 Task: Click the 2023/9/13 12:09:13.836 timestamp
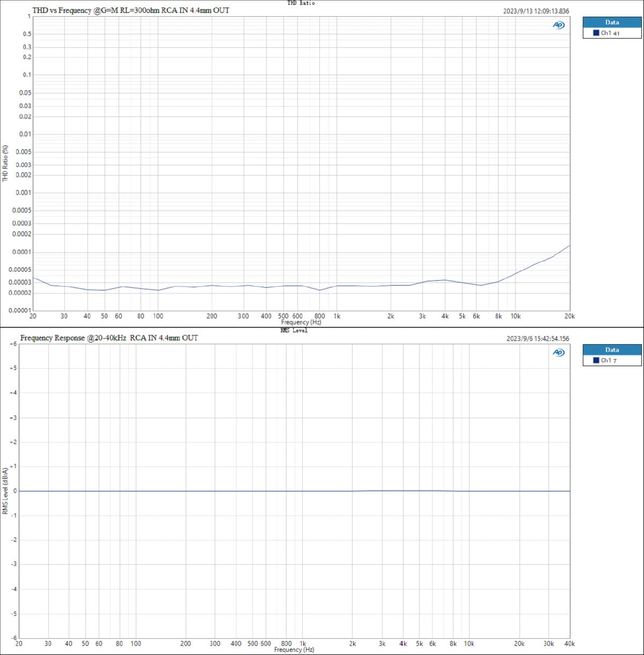(x=536, y=11)
